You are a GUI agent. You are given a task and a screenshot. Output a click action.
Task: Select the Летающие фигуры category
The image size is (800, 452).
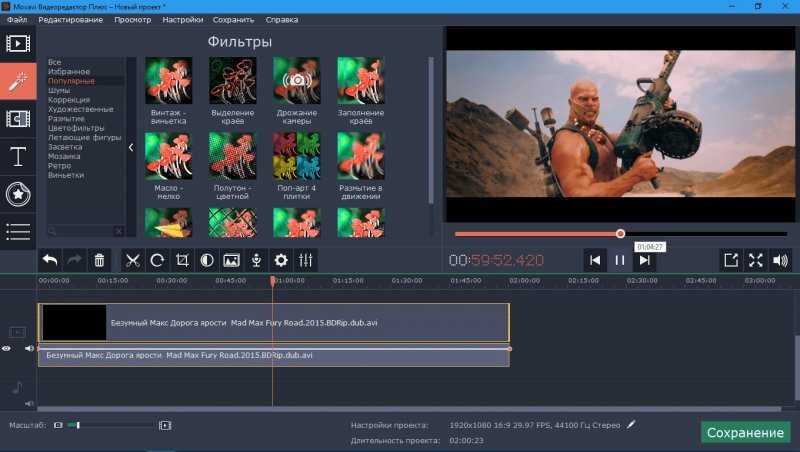pyautogui.click(x=85, y=137)
